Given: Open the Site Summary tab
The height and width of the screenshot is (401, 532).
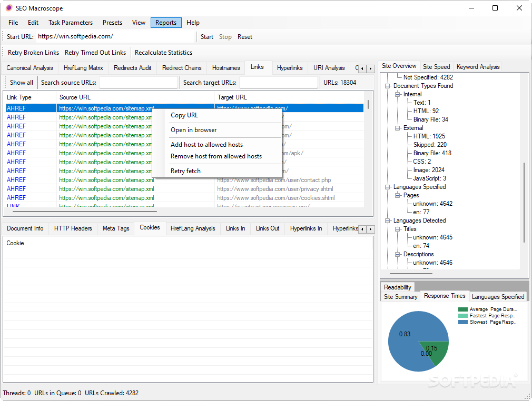Looking at the screenshot, I should pos(400,297).
